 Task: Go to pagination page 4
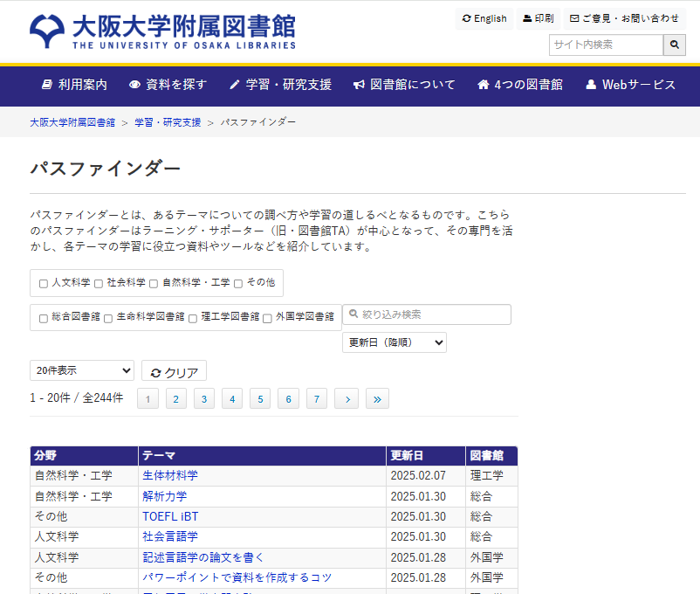[232, 398]
